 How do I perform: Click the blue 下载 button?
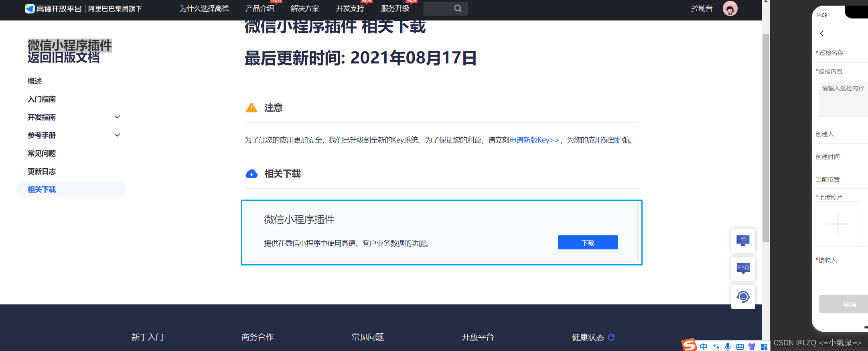pyautogui.click(x=588, y=243)
